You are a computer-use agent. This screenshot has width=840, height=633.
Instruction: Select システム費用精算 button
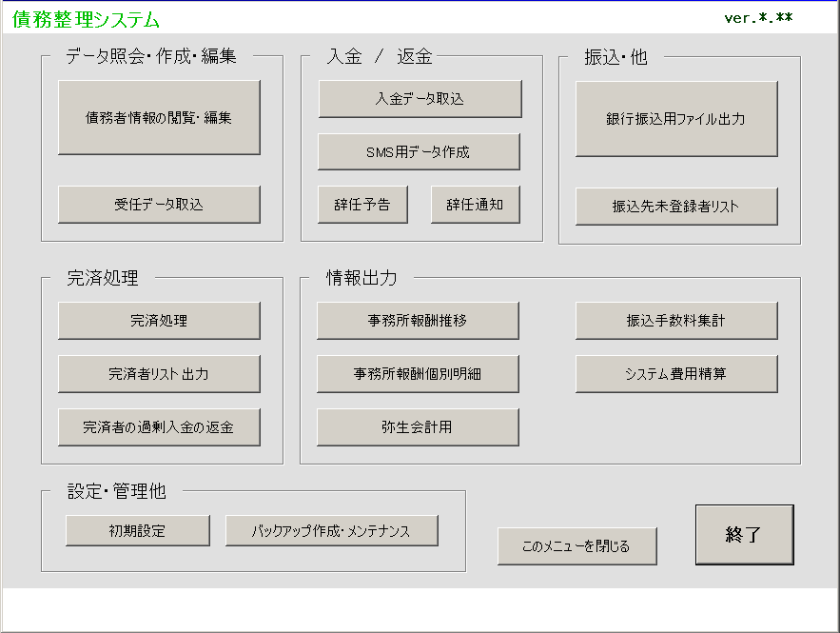[x=676, y=373]
